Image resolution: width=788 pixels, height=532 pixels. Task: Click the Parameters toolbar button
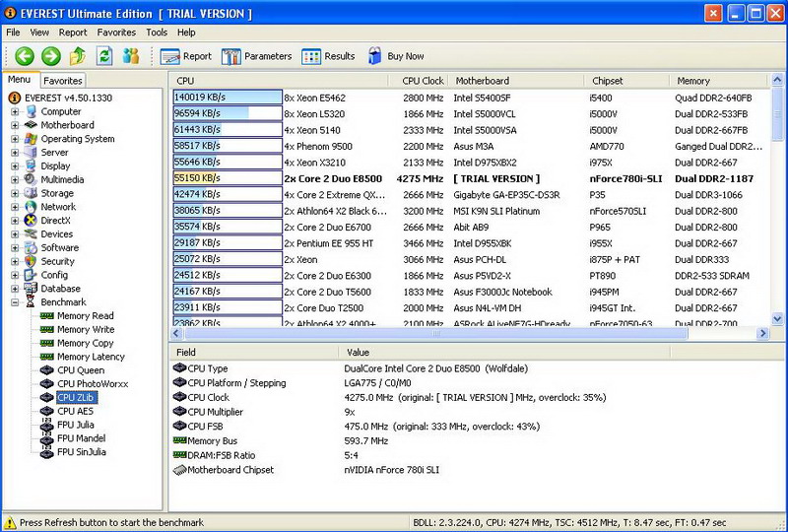tap(257, 56)
